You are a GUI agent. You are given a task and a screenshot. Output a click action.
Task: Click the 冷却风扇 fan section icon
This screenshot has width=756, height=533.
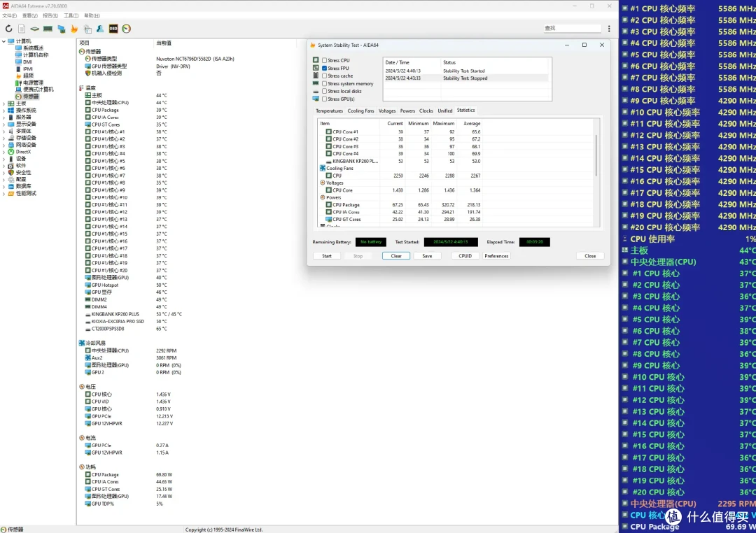[81, 343]
